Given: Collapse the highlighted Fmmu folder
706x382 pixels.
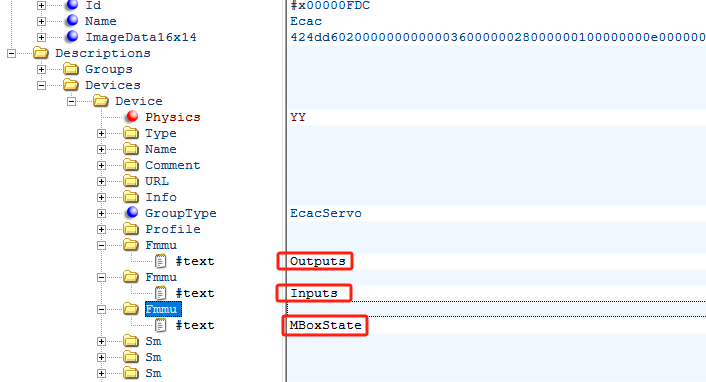Looking at the screenshot, I should pyautogui.click(x=101, y=309).
